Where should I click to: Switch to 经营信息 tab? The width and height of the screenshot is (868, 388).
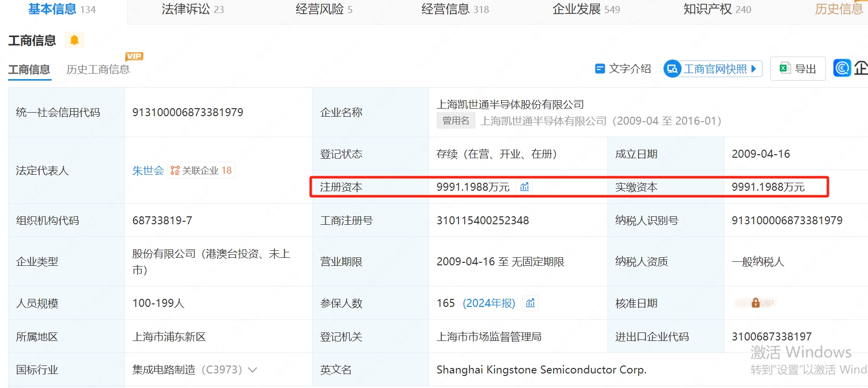[455, 9]
